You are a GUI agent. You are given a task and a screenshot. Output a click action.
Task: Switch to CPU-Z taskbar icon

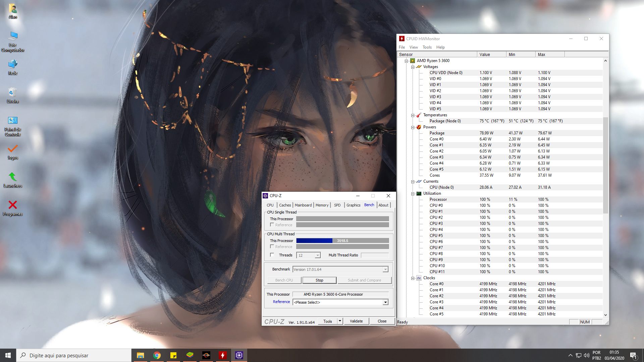click(x=239, y=355)
